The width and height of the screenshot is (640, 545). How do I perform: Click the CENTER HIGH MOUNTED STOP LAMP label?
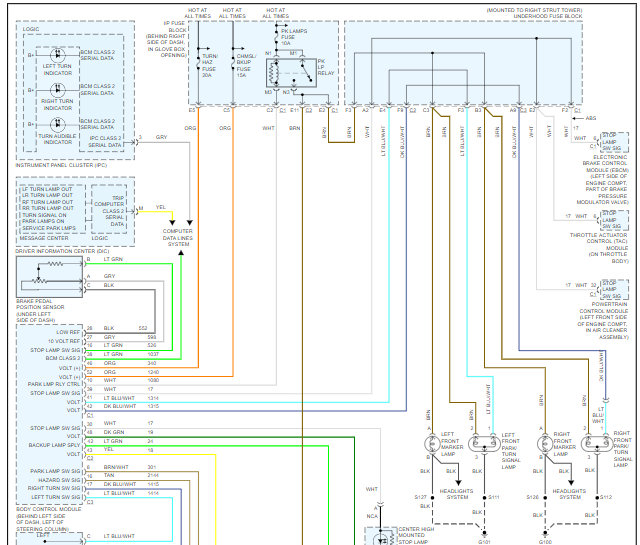[x=416, y=535]
